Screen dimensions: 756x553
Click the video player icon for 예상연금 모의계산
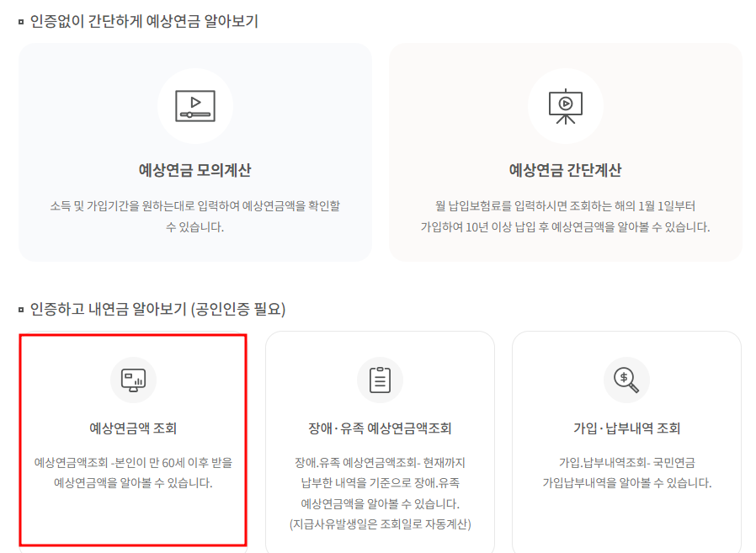(x=195, y=106)
